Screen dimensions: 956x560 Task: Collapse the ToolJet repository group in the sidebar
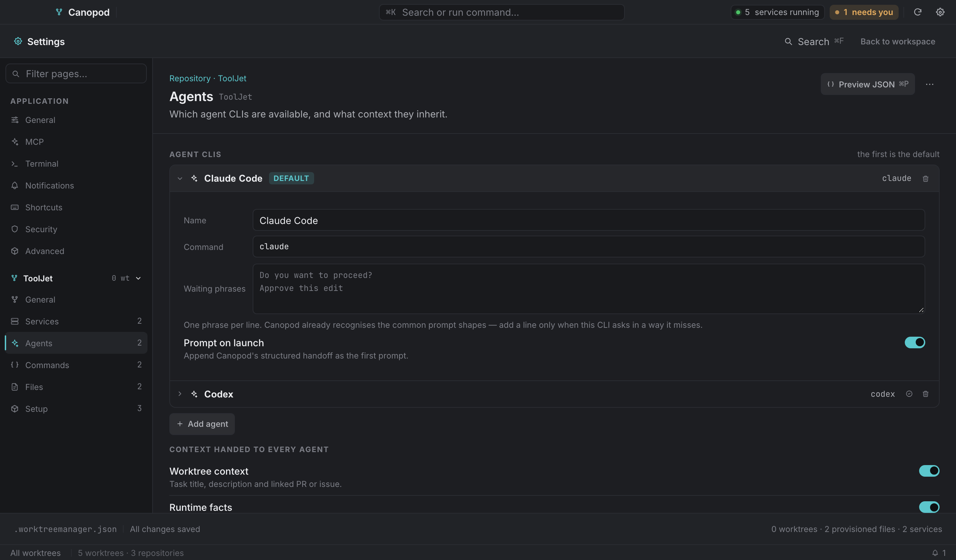tap(139, 278)
